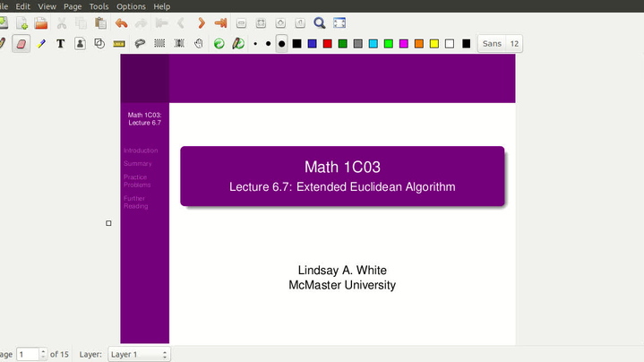This screenshot has height=362, width=644.
Task: Open the Sans 12 font chooser
Action: [501, 44]
